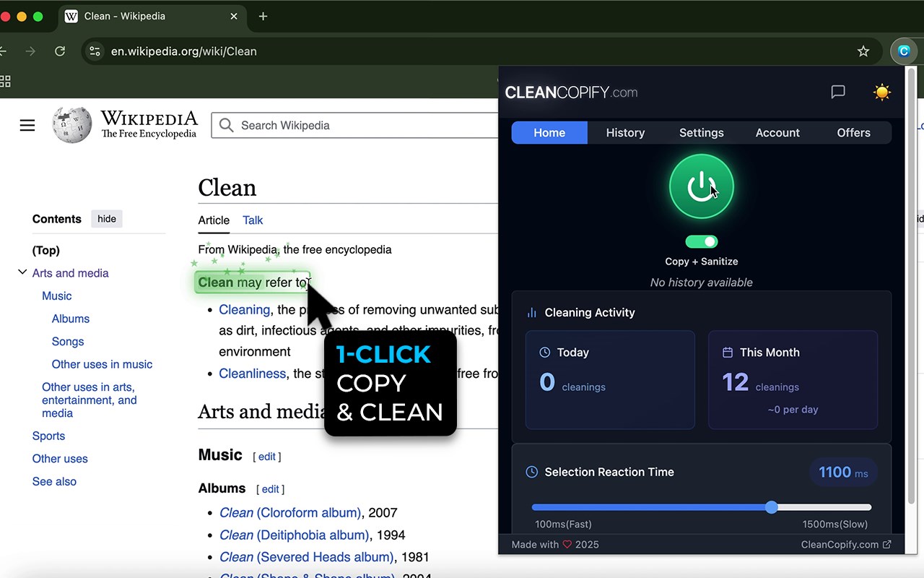Open the Settings tab
The height and width of the screenshot is (578, 924).
701,133
